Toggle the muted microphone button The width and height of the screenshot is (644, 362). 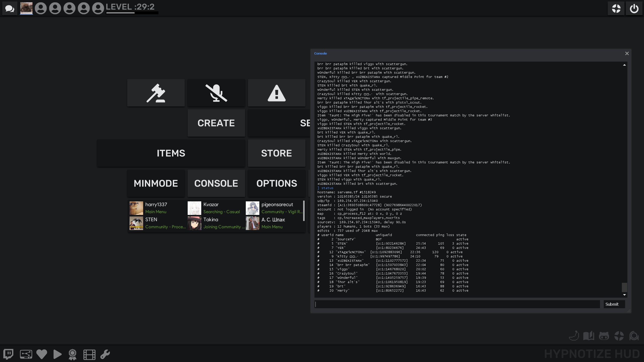[216, 93]
